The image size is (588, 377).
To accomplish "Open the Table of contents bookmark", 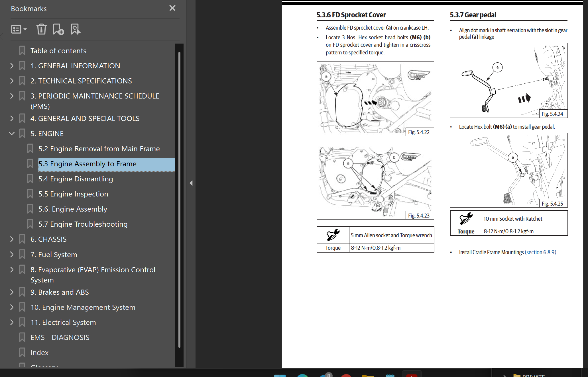I will click(x=58, y=51).
